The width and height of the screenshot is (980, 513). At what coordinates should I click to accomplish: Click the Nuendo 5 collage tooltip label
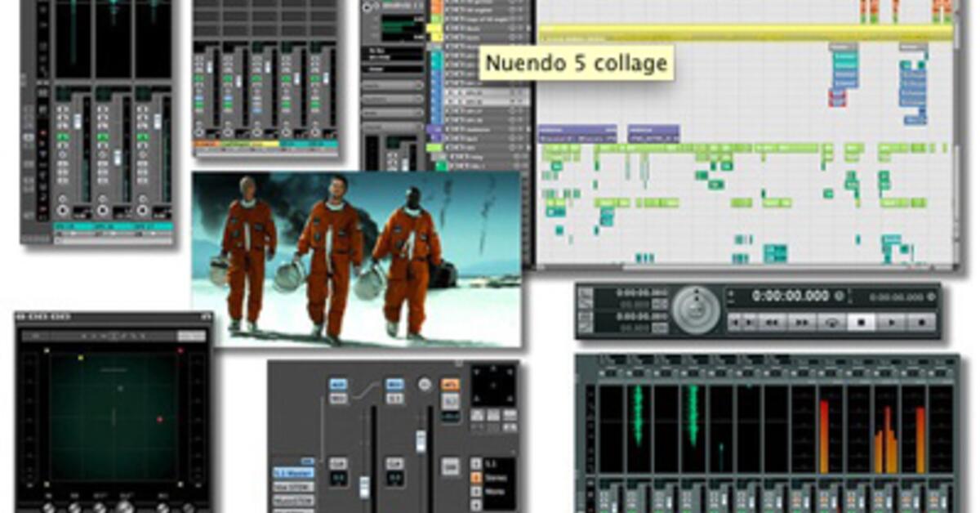577,62
